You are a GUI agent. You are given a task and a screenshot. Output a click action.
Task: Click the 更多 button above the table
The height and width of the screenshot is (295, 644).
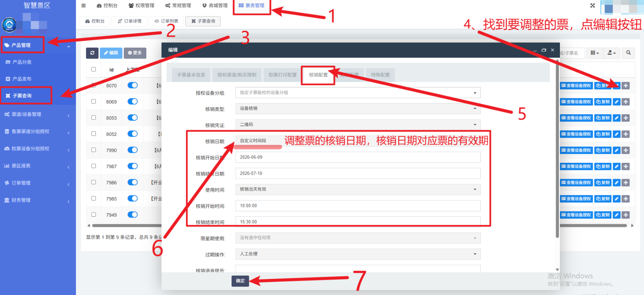135,53
